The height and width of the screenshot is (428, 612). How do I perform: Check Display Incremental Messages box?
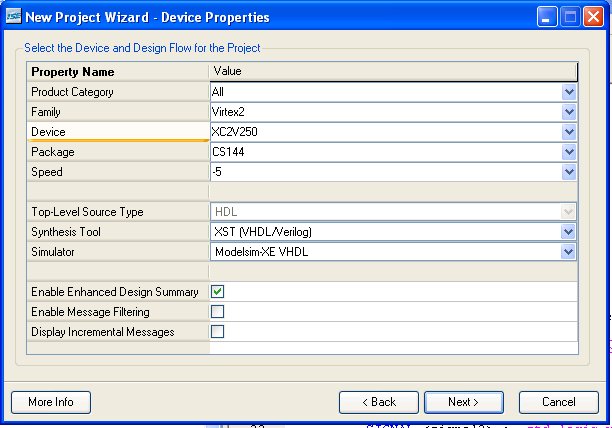pos(217,332)
